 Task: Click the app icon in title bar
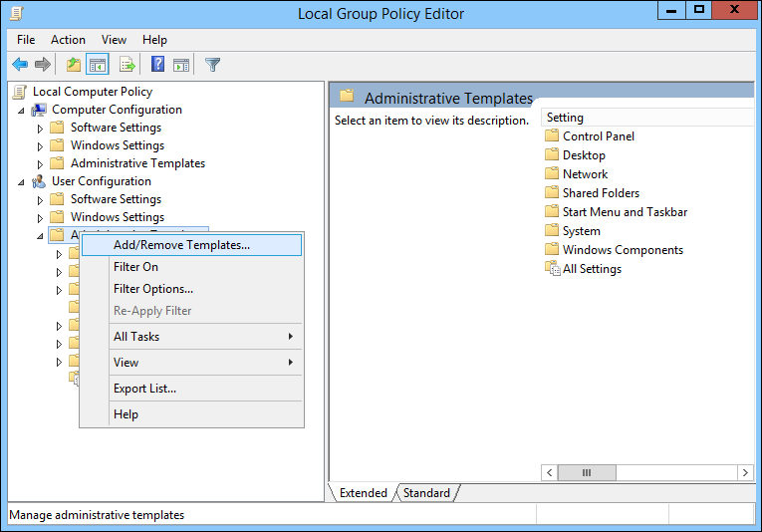17,13
